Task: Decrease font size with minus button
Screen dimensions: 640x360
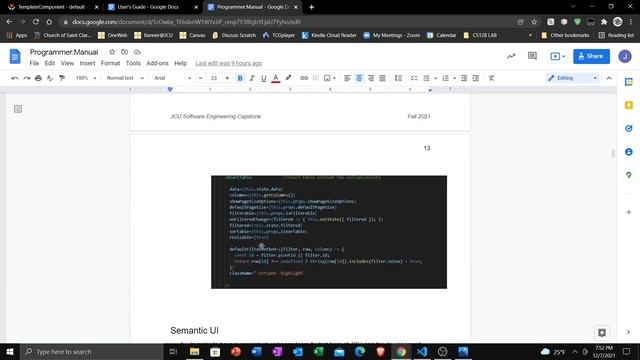Action: (200, 78)
